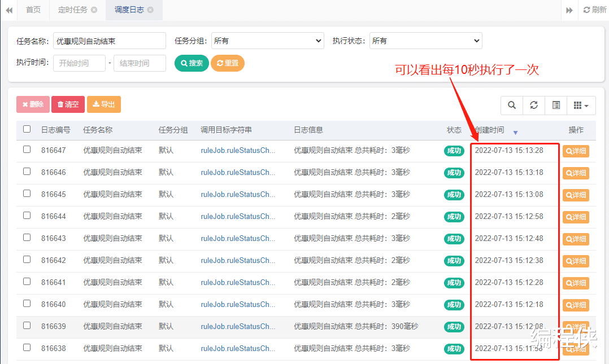609x364 pixels.
Task: Open the 任务分组 dropdown
Action: coord(268,41)
